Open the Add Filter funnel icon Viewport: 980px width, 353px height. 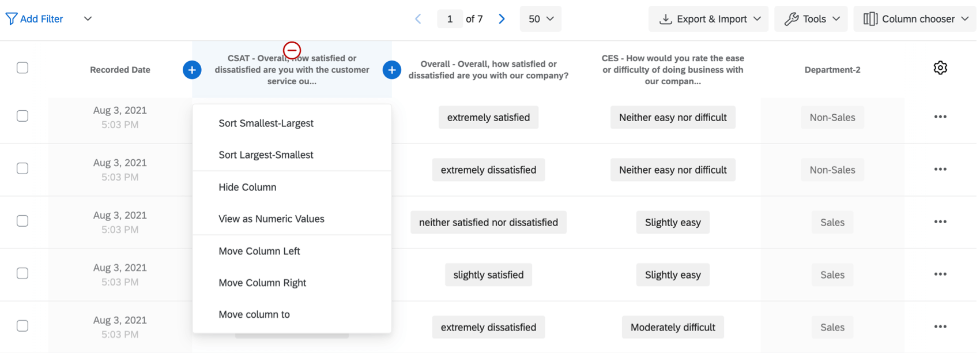point(10,18)
